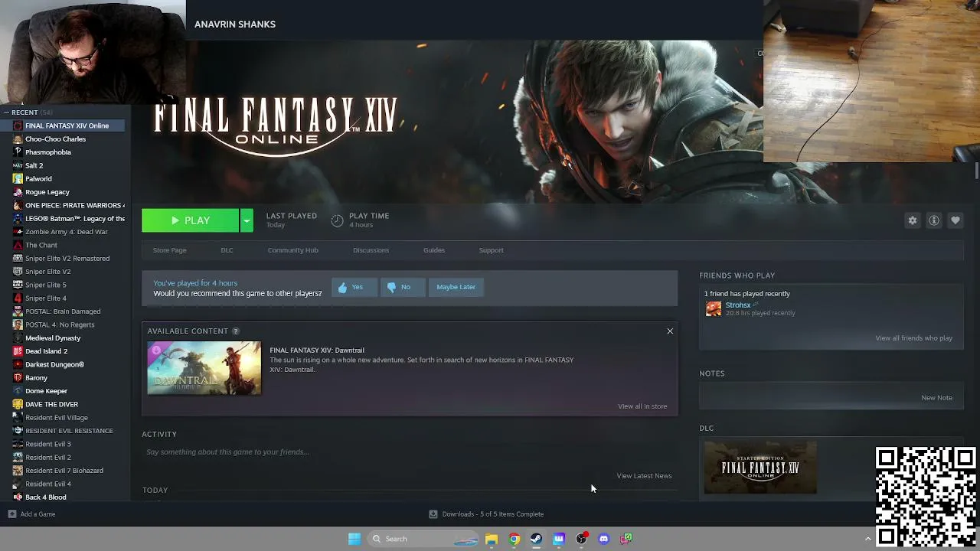Open the Store Page tab
980x551 pixels.
coord(169,250)
